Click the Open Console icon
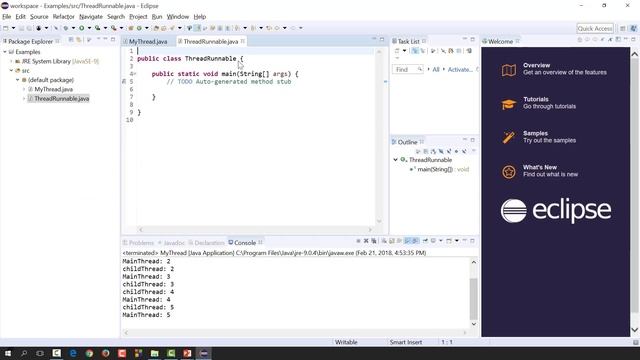Image resolution: width=640 pixels, height=360 pixels. click(x=449, y=241)
